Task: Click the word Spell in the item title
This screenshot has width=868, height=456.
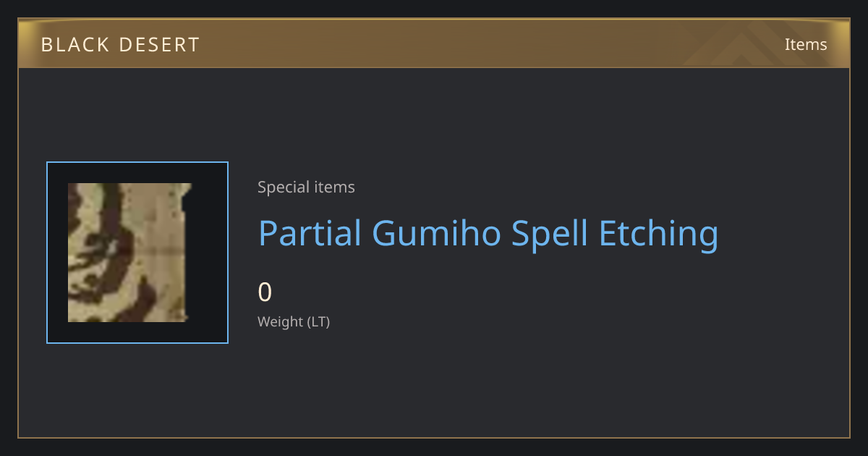Action: point(550,233)
